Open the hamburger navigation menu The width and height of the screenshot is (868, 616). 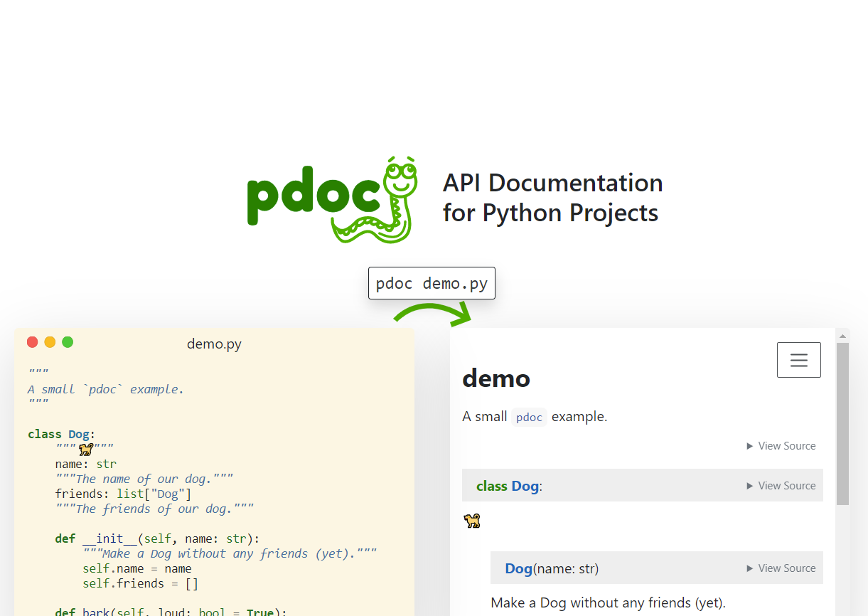click(798, 359)
